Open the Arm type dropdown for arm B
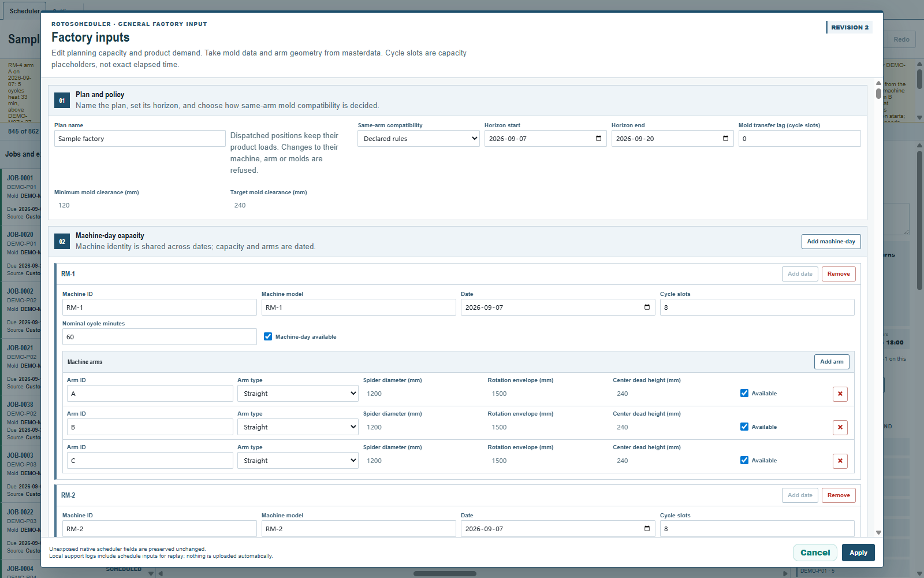The height and width of the screenshot is (578, 924). pyautogui.click(x=298, y=427)
